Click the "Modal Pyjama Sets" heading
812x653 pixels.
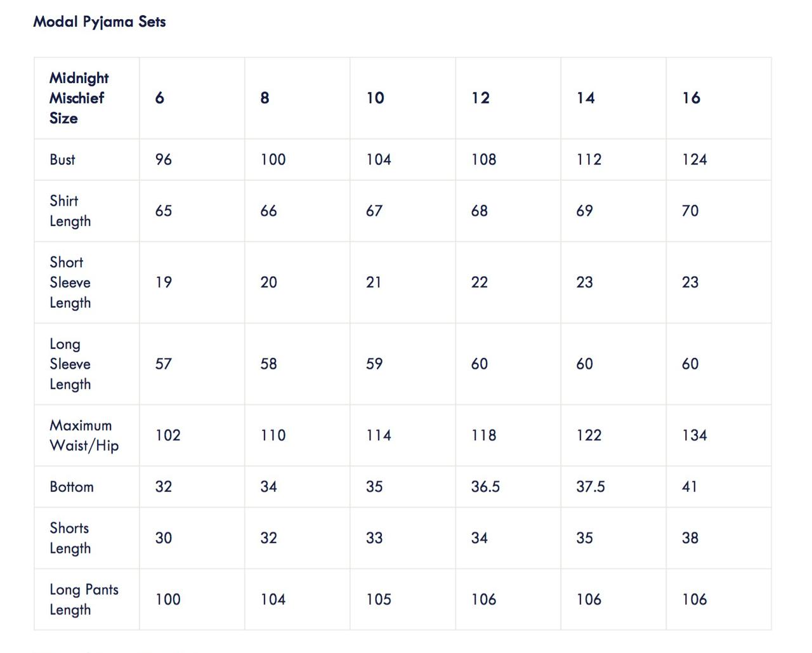coord(100,22)
